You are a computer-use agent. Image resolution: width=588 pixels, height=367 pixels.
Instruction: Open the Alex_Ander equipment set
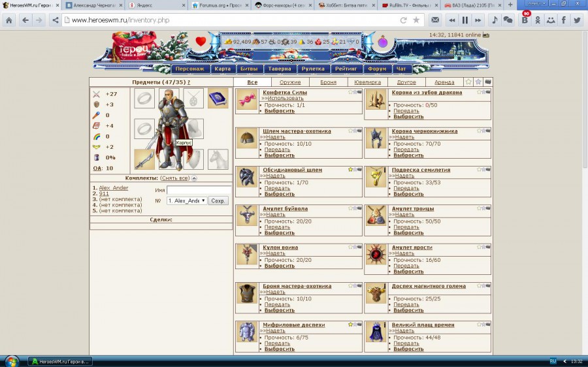114,188
